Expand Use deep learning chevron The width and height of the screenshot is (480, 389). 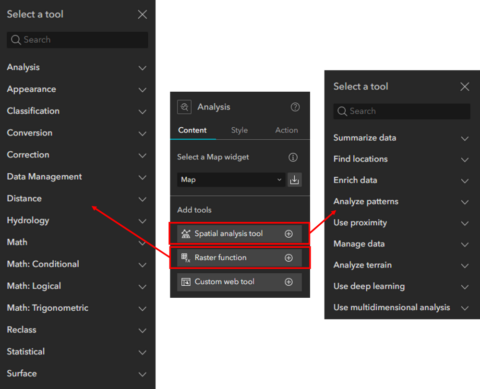[x=465, y=287]
